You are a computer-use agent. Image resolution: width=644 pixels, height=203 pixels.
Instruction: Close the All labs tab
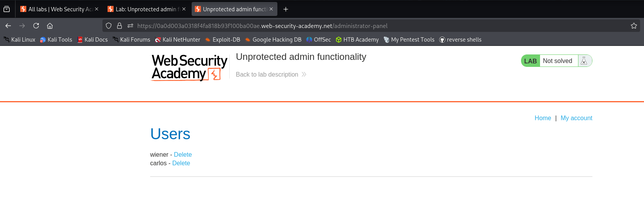click(97, 9)
